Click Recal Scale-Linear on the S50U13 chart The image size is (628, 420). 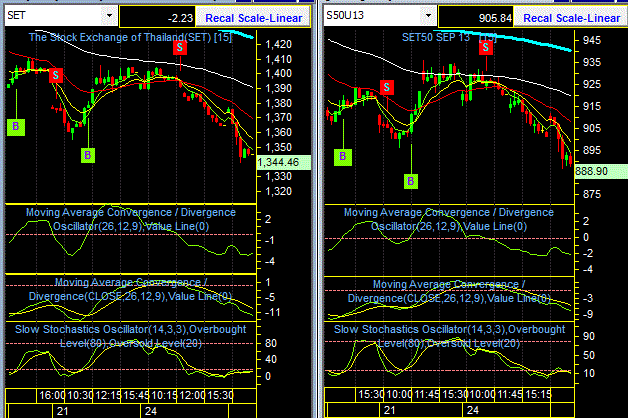tap(572, 18)
